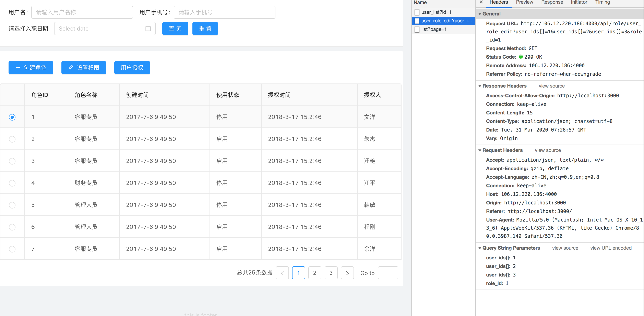644x316 pixels.
Task: Close the DevTools request details panel
Action: click(481, 2)
